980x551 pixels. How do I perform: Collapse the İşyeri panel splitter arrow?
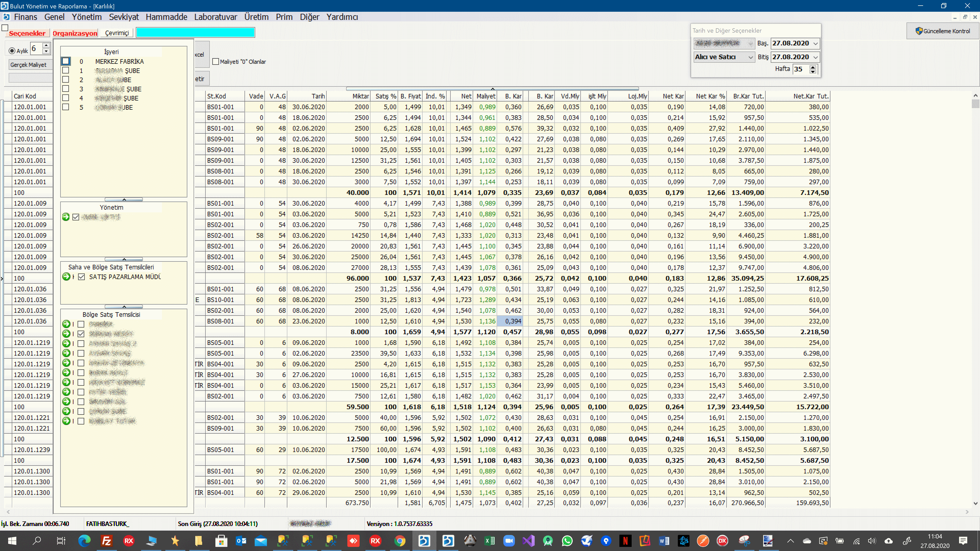click(x=124, y=199)
